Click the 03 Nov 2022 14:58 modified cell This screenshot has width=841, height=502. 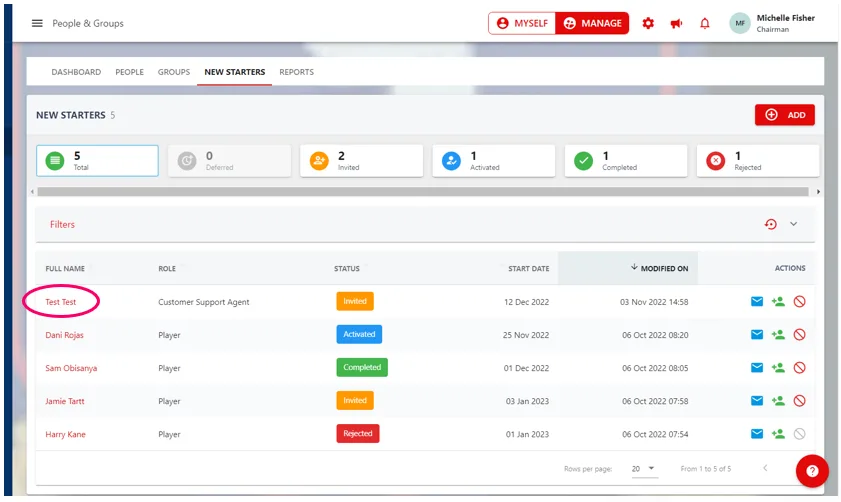coord(654,302)
